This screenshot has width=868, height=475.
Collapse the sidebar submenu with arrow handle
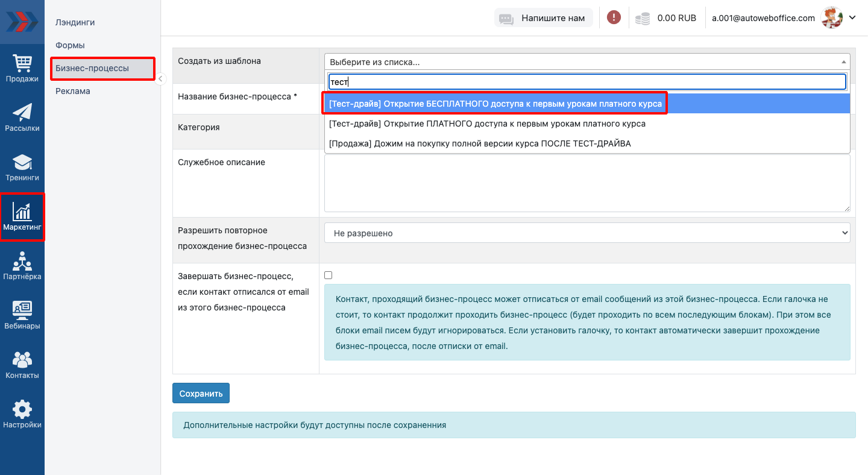[160, 78]
